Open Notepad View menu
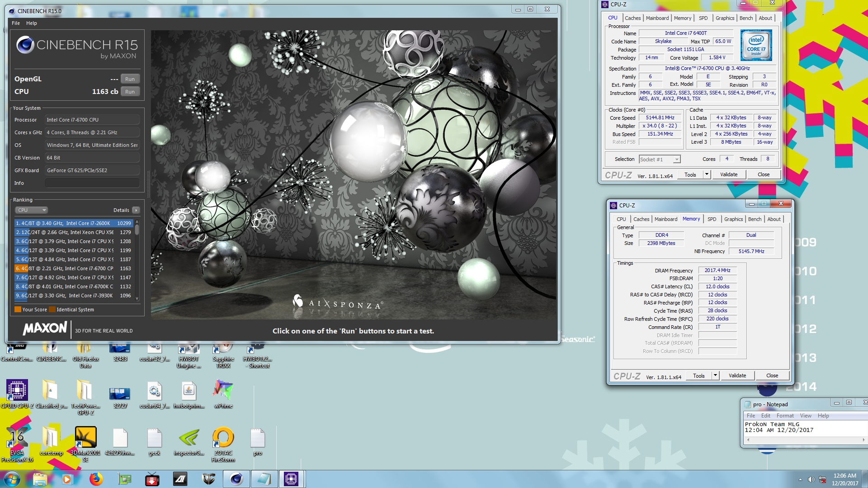 click(x=806, y=416)
